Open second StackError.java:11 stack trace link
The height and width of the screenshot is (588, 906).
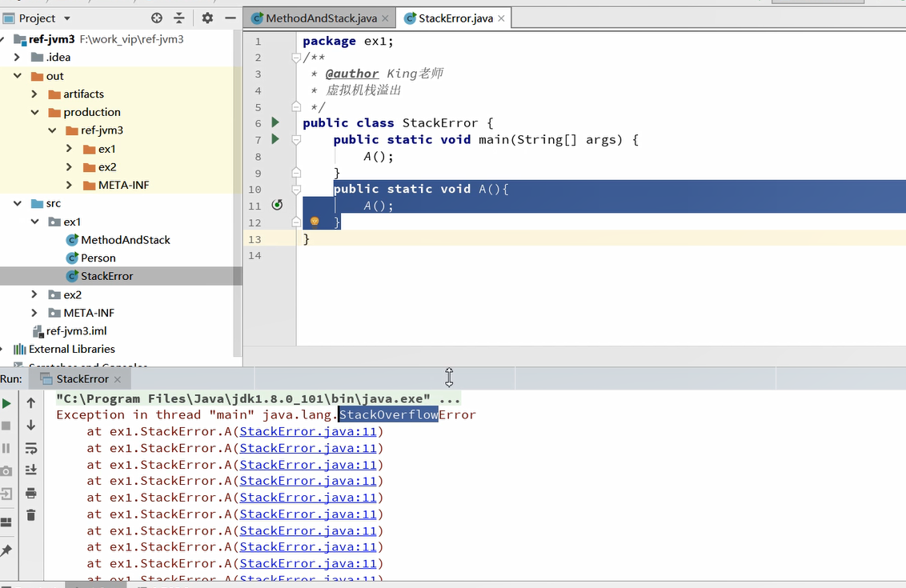click(308, 448)
